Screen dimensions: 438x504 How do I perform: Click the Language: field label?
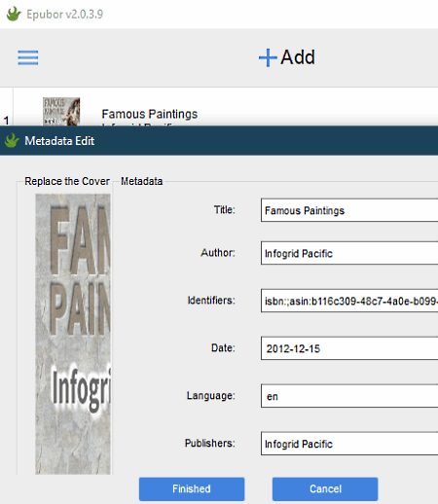pos(210,396)
